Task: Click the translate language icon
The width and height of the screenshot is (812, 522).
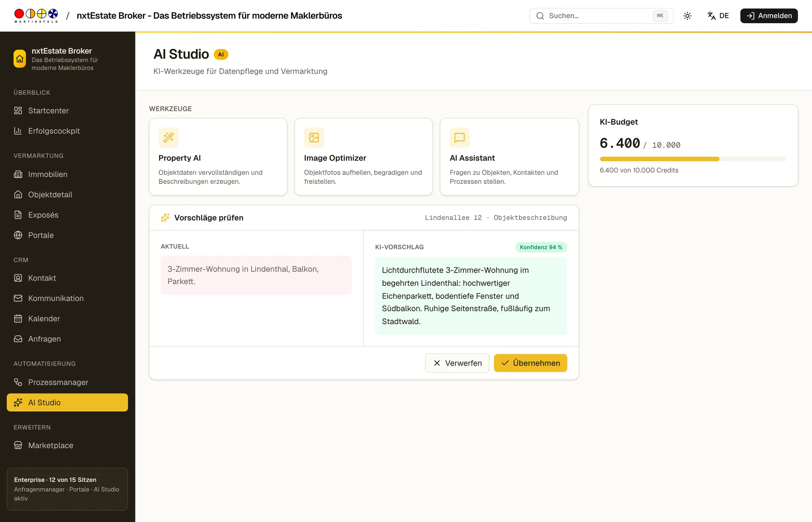Action: pos(711,16)
